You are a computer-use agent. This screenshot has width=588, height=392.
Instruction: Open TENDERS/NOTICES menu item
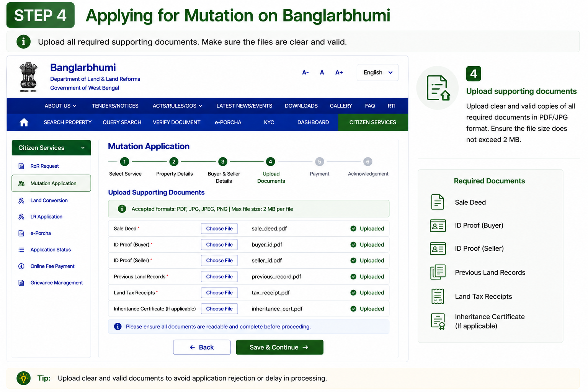tap(115, 106)
